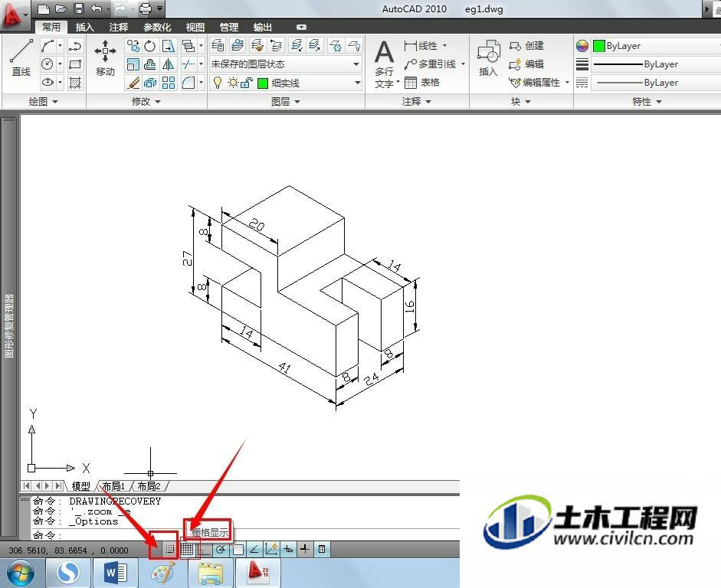Toggle Snap mode in status bar
Image resolution: width=721 pixels, height=588 pixels.
pos(170,549)
